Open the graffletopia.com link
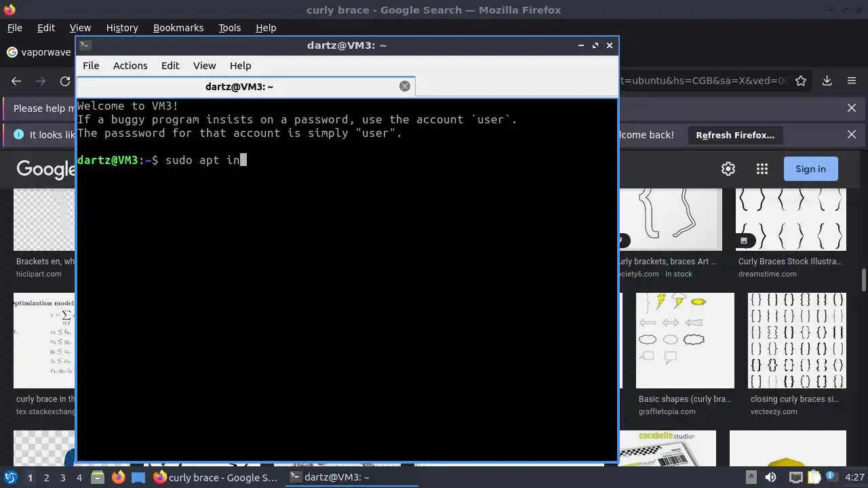 tap(667, 411)
